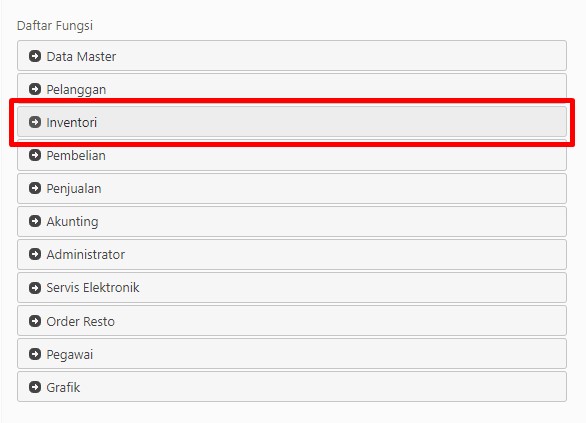
Task: Click arrow icon beside Servis Elektronik
Action: click(35, 287)
